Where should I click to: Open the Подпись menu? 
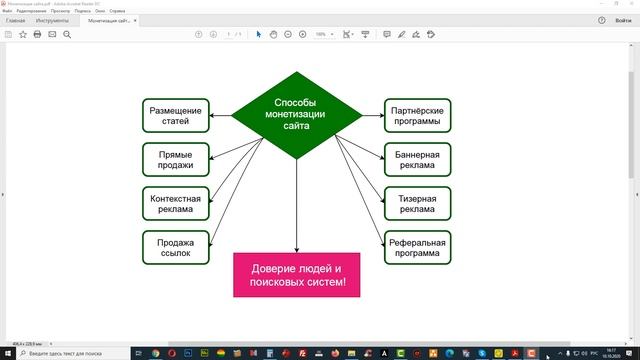click(82, 11)
